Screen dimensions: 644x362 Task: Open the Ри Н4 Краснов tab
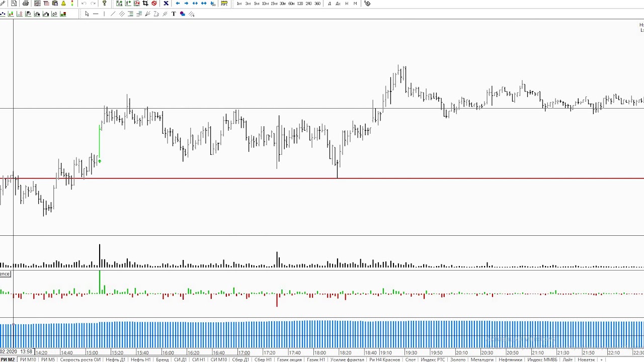(384, 359)
